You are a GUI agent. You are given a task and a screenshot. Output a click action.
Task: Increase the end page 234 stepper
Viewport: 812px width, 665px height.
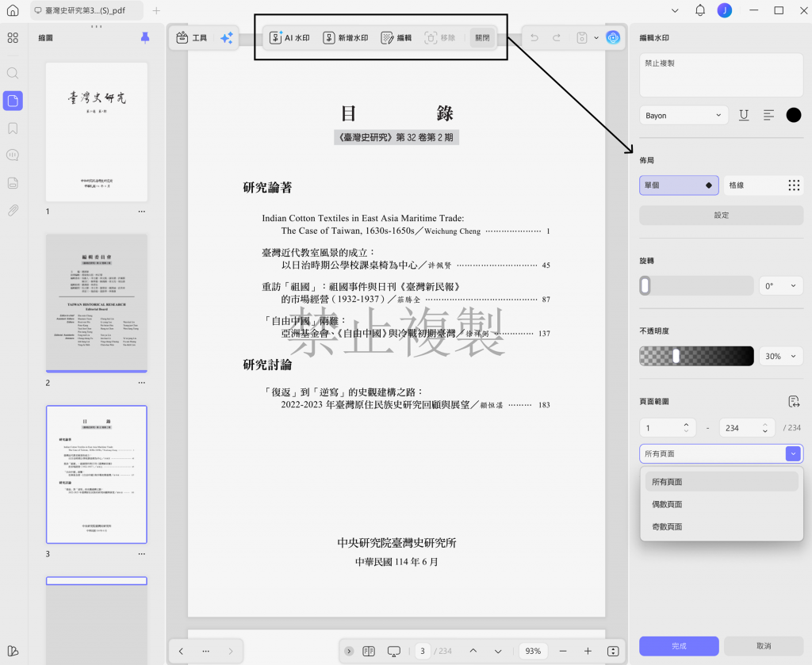765,425
